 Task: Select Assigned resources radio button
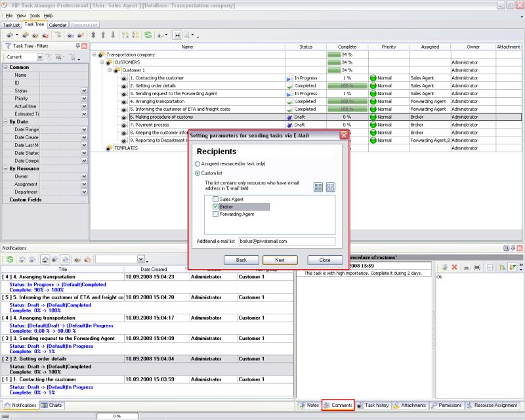(198, 163)
